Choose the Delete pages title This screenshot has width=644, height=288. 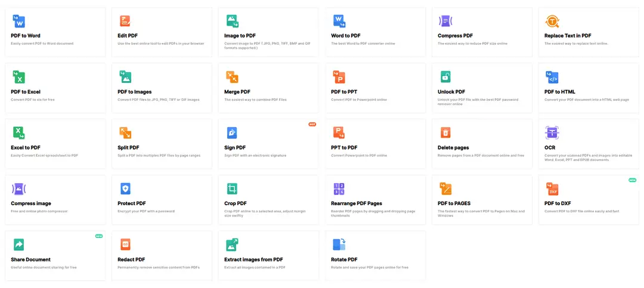453,147
